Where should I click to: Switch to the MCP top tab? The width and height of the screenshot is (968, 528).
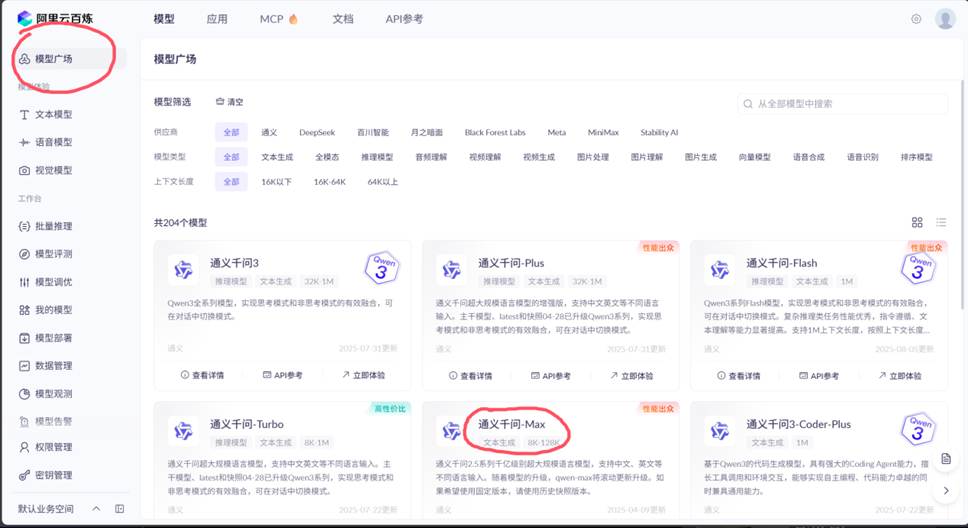(278, 19)
